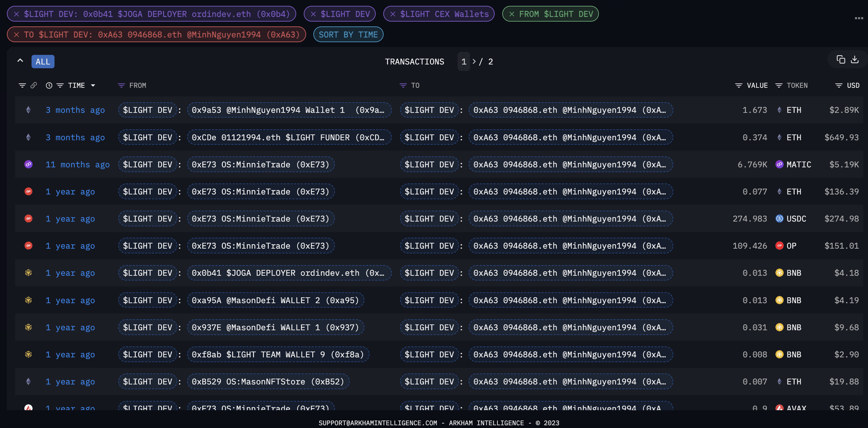The height and width of the screenshot is (428, 868).
Task: Open 0xB529 OS:MasonNFTStore address
Action: (268, 382)
